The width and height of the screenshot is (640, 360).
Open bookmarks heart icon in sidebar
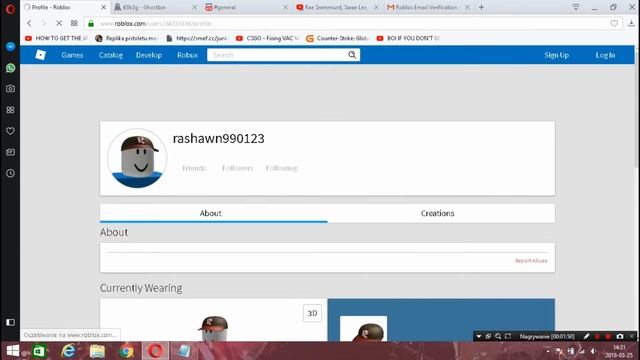[x=10, y=131]
